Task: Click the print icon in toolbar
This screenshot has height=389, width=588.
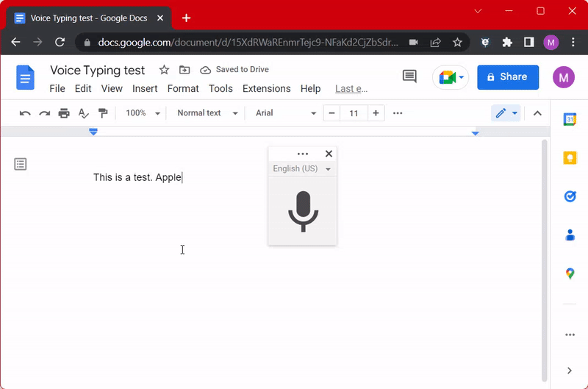Action: 64,113
